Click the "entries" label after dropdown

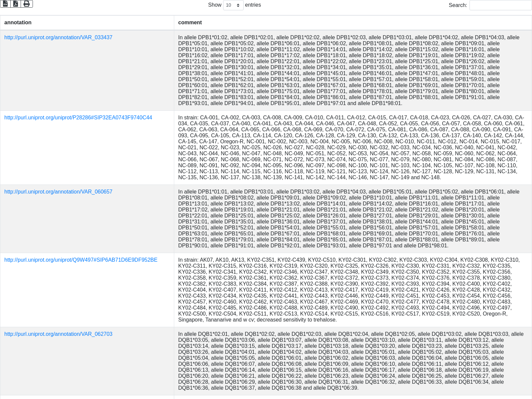(253, 5)
